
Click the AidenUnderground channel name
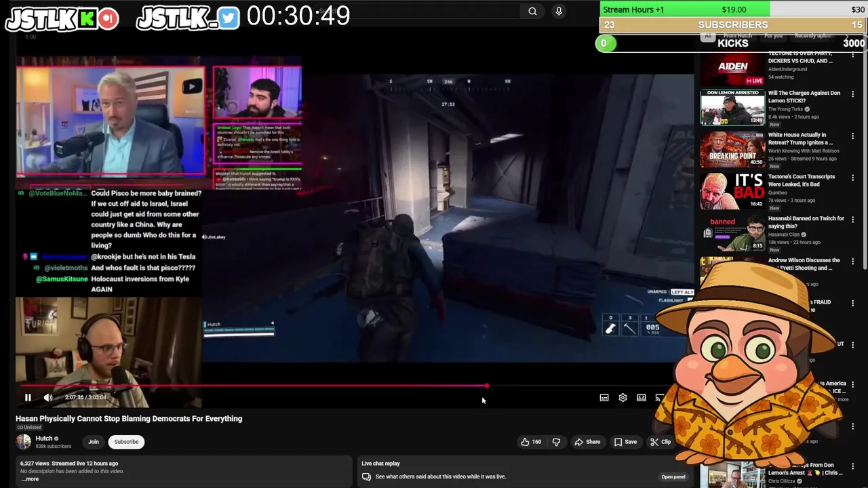pyautogui.click(x=788, y=69)
